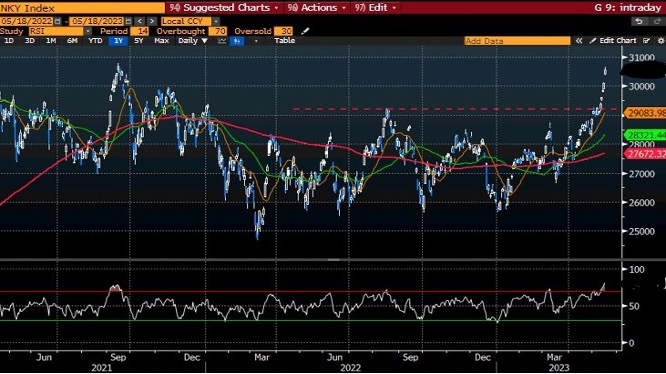This screenshot has height=374, width=666.
Task: Shift date range back with left arrow
Action: coord(140,21)
